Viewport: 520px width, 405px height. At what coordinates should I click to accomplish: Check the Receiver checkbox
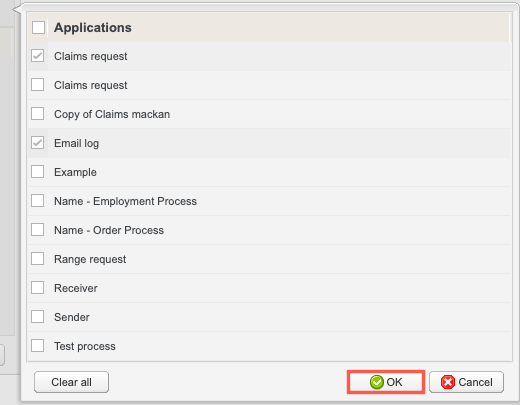tap(37, 288)
